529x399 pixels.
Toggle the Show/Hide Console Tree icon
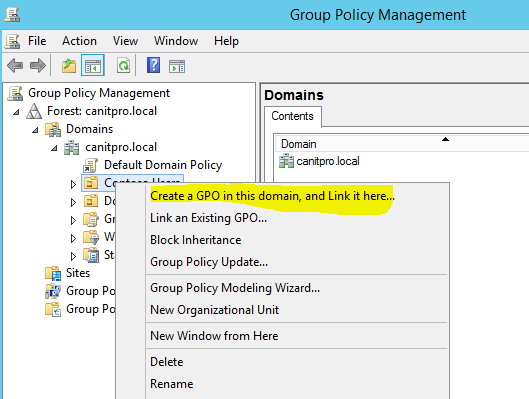pos(93,65)
